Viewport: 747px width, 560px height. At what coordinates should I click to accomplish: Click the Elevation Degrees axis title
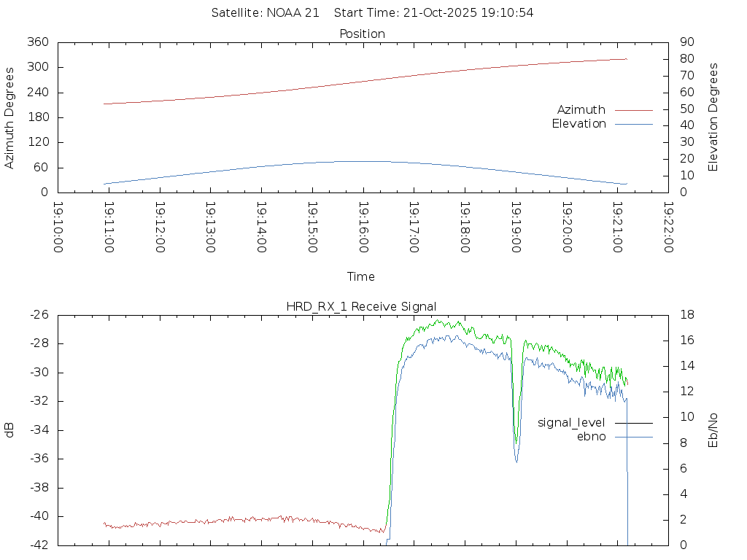tap(713, 117)
